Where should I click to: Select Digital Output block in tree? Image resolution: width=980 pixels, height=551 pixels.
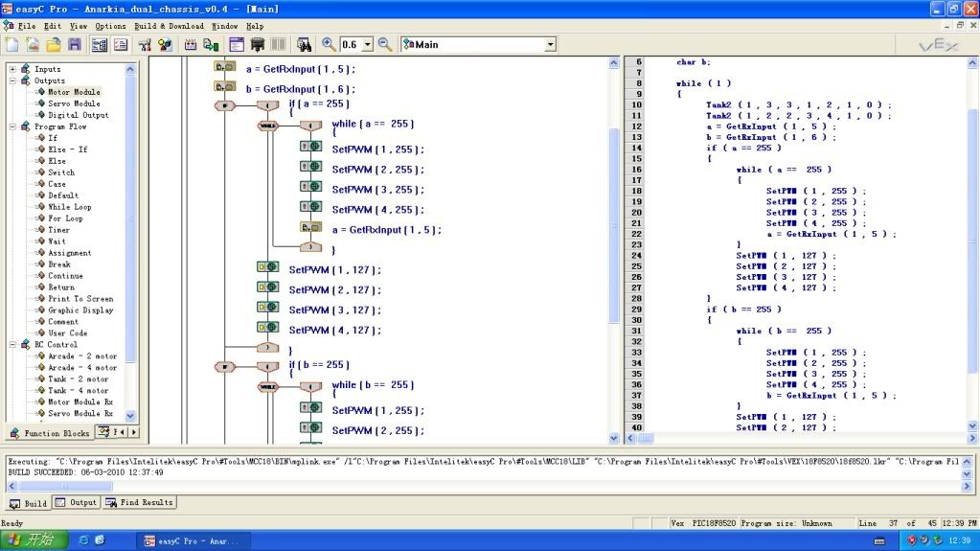tap(79, 115)
